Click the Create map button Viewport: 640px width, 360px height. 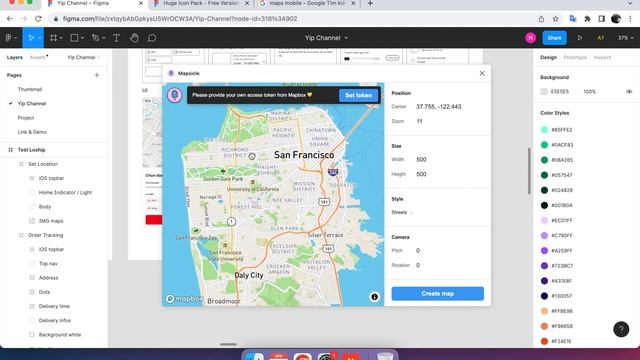(x=438, y=293)
